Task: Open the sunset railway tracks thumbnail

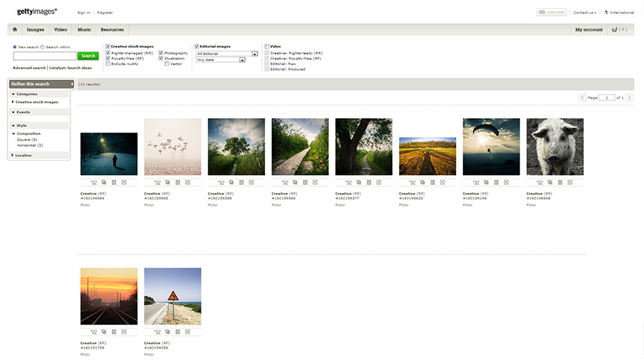Action: (x=109, y=296)
